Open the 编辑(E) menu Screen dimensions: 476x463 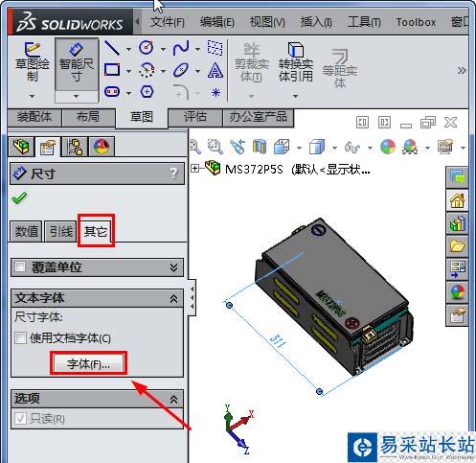pyautogui.click(x=217, y=22)
